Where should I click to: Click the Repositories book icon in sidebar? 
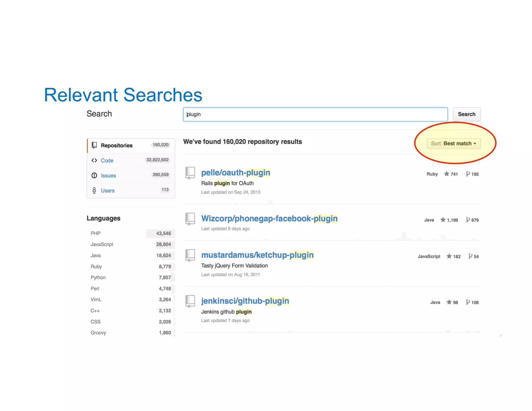coord(94,145)
